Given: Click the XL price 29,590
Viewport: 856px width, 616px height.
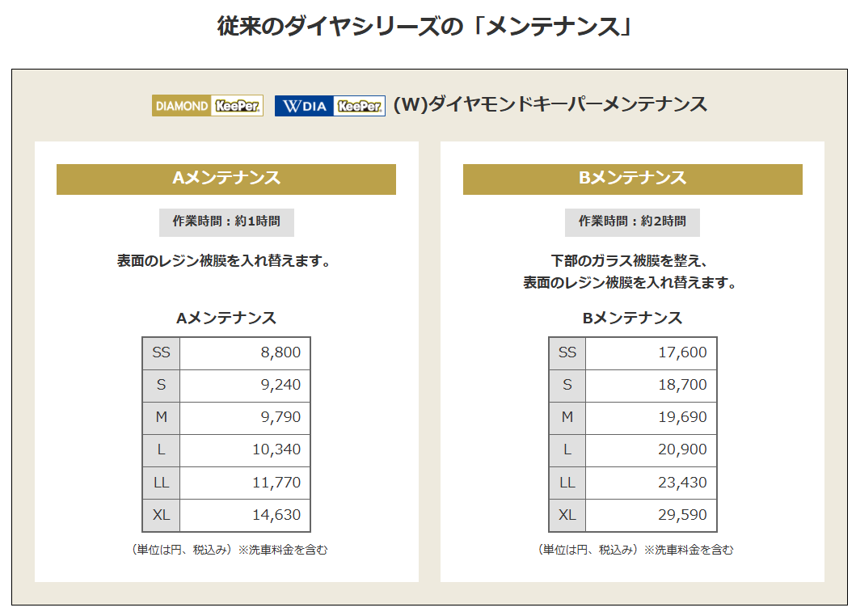Looking at the screenshot, I should tap(682, 514).
